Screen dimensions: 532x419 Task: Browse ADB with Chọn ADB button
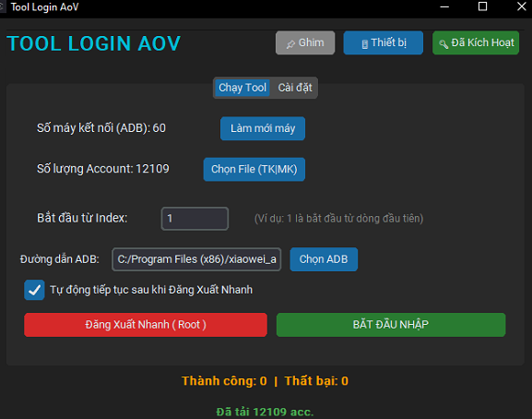(x=324, y=259)
